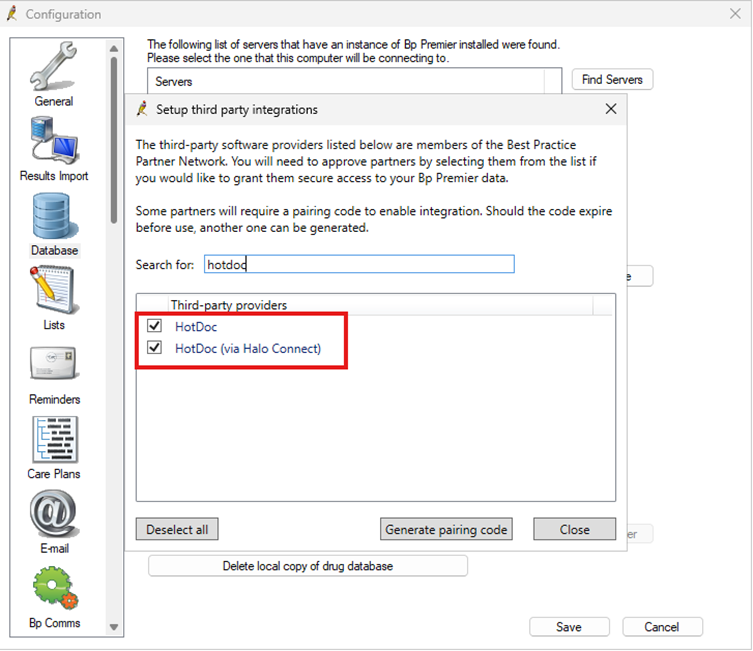Image resolution: width=753 pixels, height=651 pixels.
Task: Click the Search for text field
Action: tap(358, 264)
